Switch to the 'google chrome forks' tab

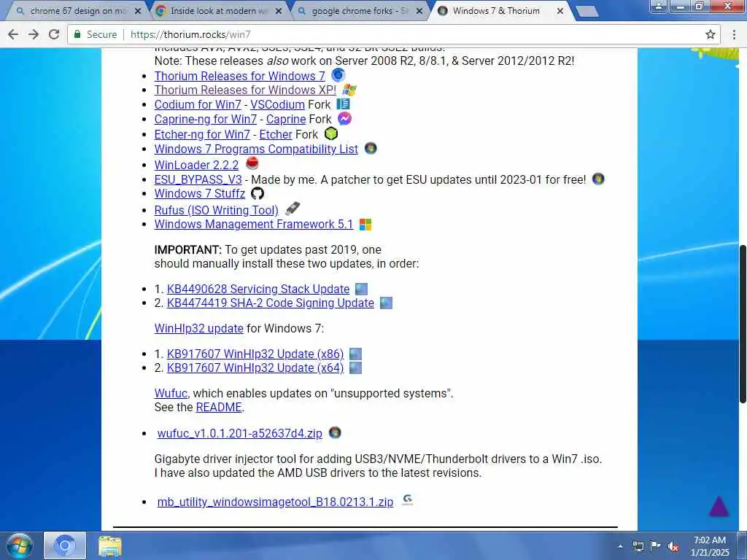pos(359,10)
